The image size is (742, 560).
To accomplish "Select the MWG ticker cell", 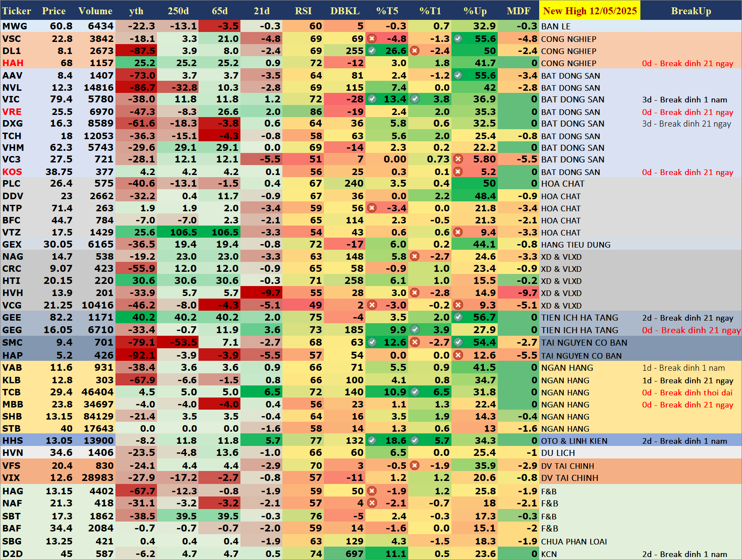I will pos(15,26).
